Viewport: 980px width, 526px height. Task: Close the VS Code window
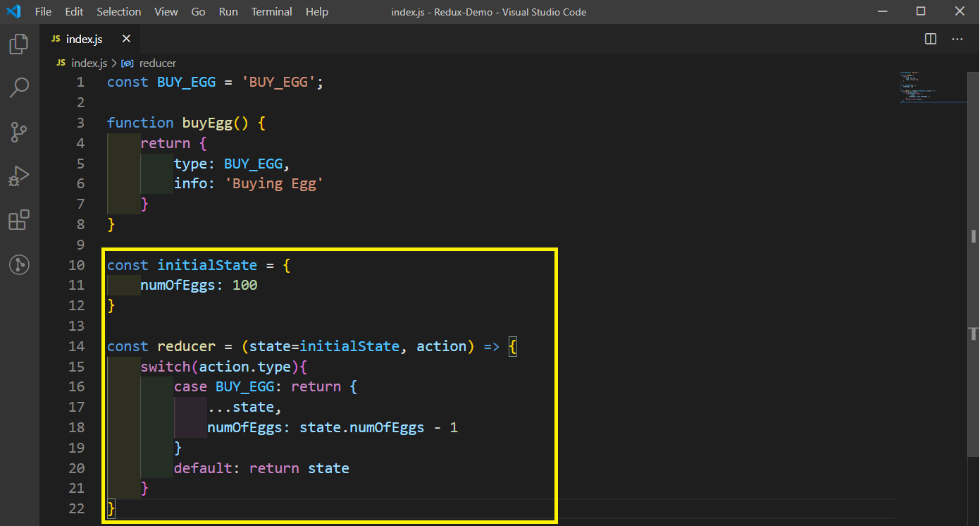[x=960, y=11]
